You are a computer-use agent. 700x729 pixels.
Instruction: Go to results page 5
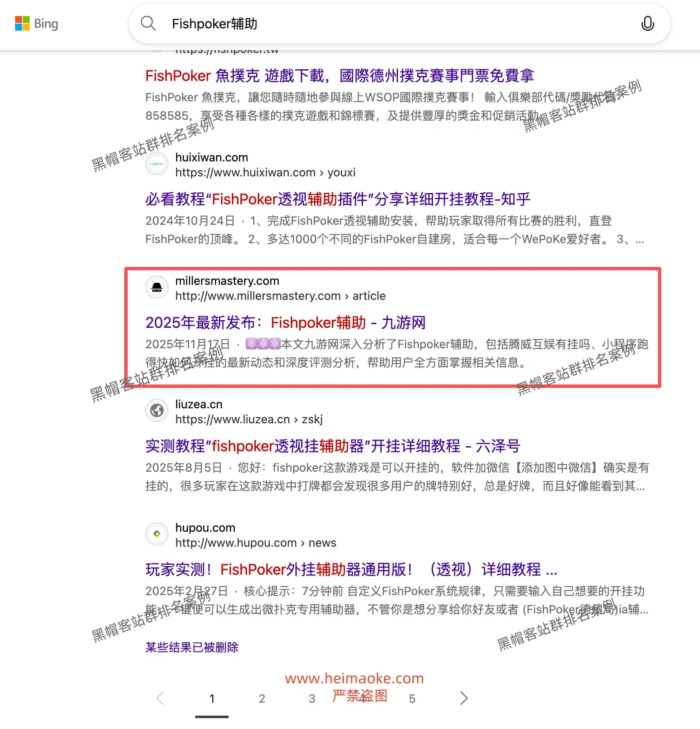coord(412,699)
